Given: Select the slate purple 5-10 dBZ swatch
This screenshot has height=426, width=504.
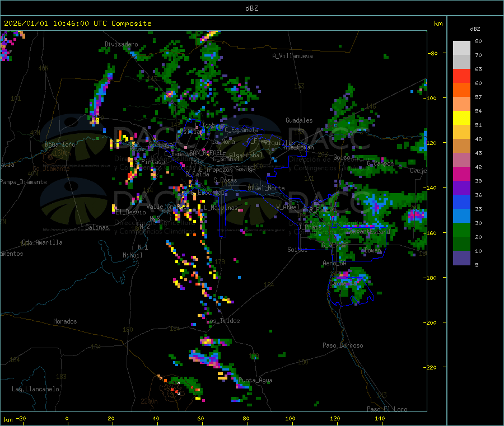Looking at the screenshot, I should pos(461,258).
